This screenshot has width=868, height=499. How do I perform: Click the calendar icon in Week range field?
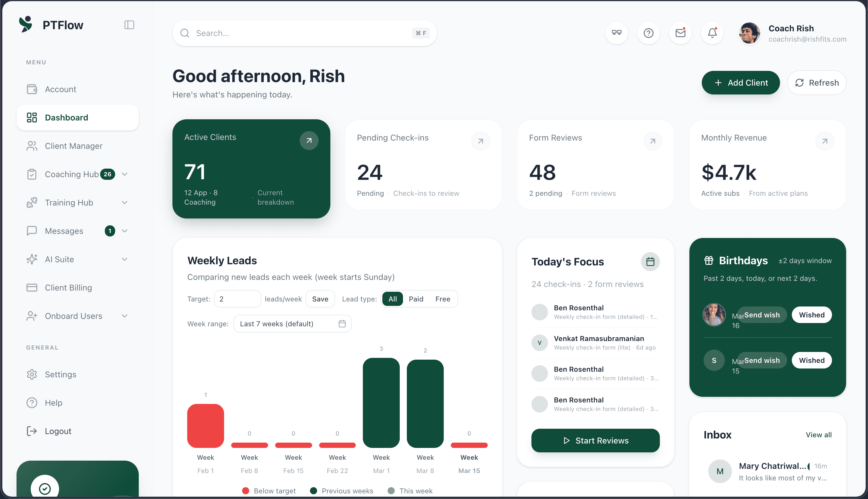(x=342, y=324)
